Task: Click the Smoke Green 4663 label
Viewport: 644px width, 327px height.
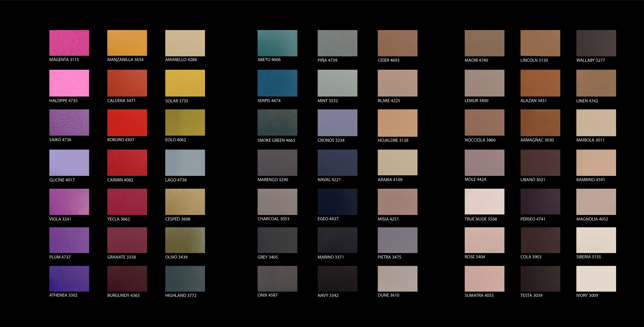Action: [276, 140]
